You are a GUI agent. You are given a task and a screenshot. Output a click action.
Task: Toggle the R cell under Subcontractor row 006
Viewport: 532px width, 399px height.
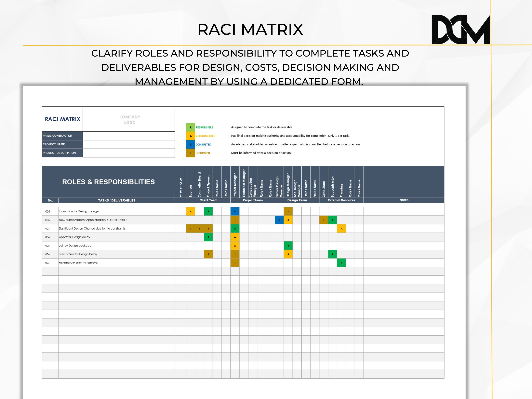pyautogui.click(x=333, y=254)
